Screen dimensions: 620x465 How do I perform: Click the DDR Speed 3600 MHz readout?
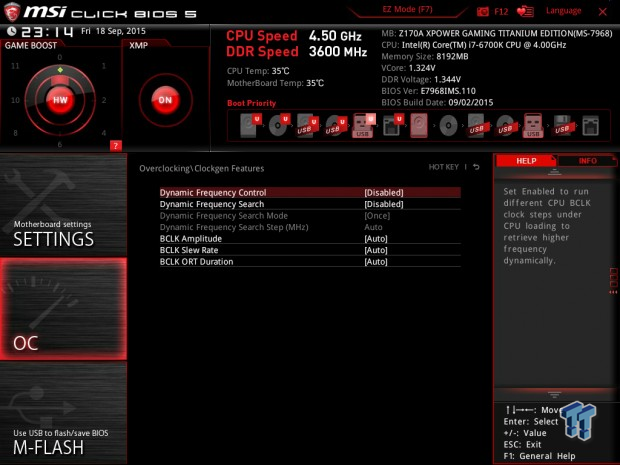pyautogui.click(x=296, y=51)
